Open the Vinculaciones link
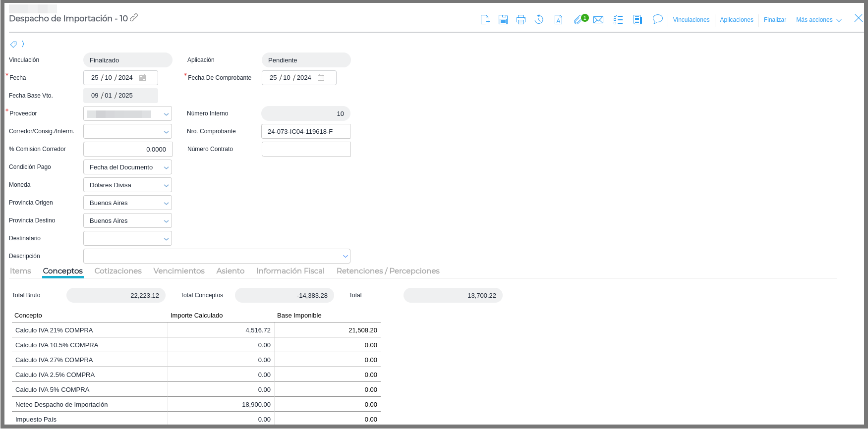 [691, 20]
